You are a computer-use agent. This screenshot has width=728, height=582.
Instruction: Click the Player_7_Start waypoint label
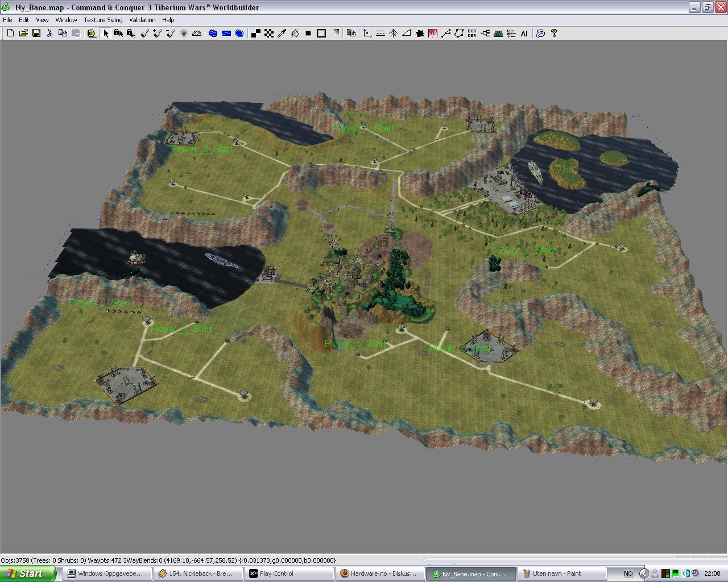tap(524, 250)
